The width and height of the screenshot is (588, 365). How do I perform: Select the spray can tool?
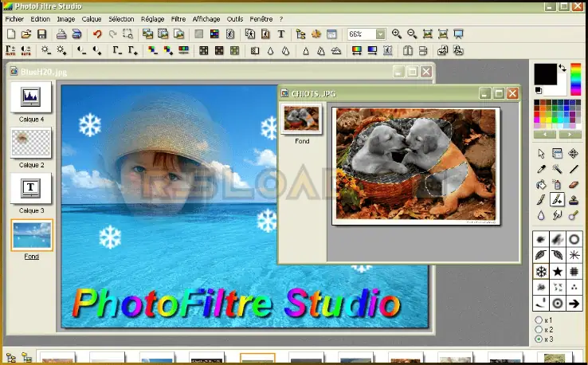coord(557,185)
